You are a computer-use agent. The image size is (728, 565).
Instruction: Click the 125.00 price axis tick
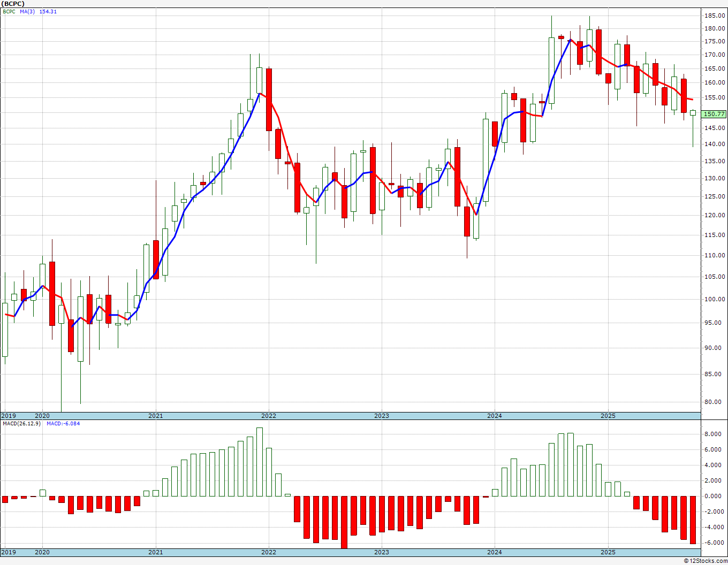coord(715,196)
